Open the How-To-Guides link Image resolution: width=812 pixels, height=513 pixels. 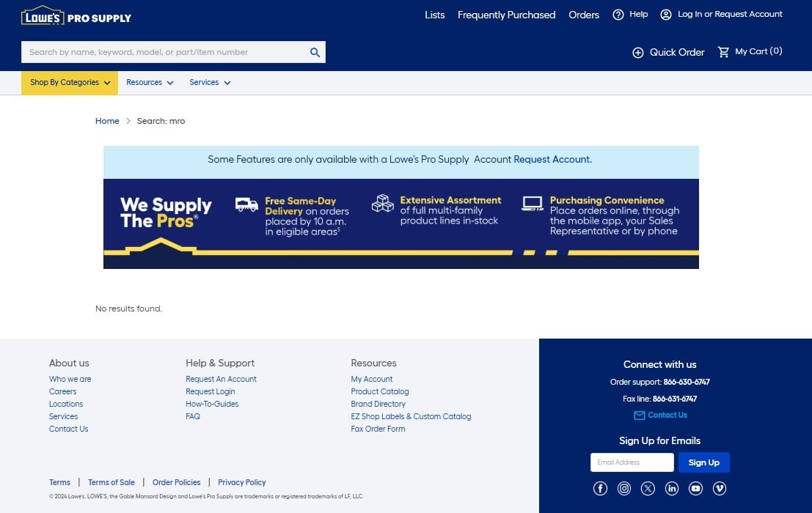coord(212,404)
